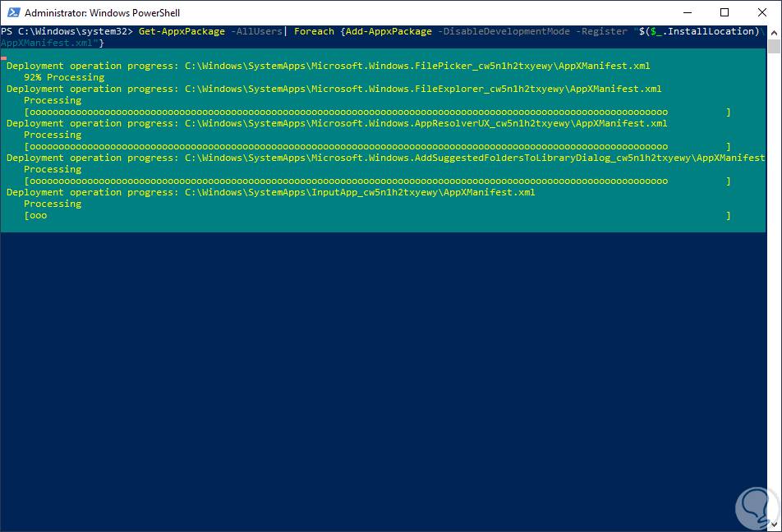Image resolution: width=782 pixels, height=532 pixels.
Task: Click the 'Add-AppxPackage' cmdlet text
Action: click(389, 31)
